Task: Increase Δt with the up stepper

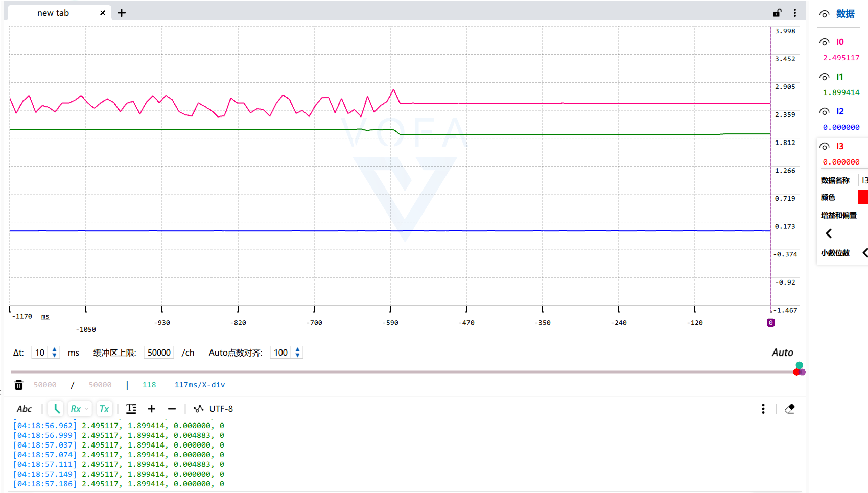Action: (55, 349)
